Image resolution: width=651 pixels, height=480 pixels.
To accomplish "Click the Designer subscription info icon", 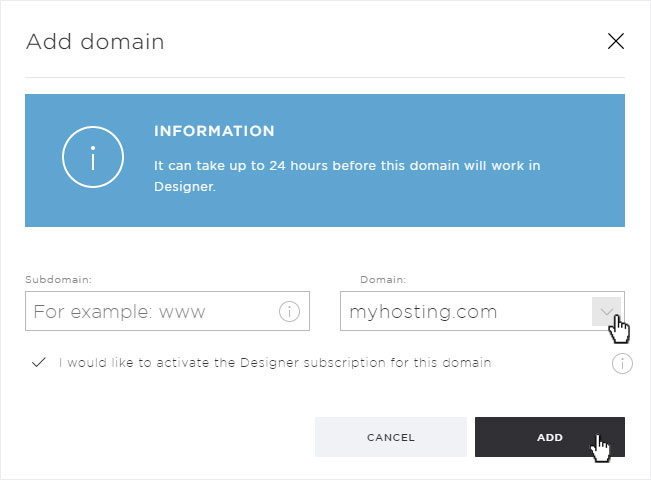I will point(622,363).
